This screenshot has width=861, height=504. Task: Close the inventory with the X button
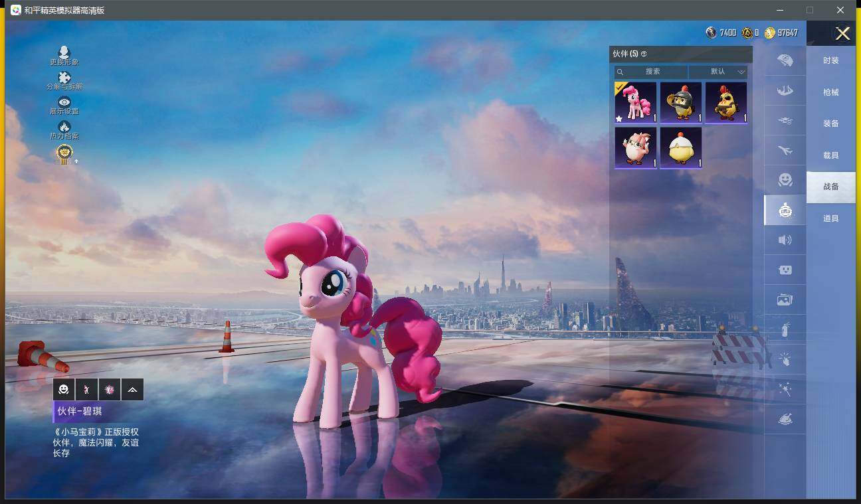pyautogui.click(x=842, y=34)
